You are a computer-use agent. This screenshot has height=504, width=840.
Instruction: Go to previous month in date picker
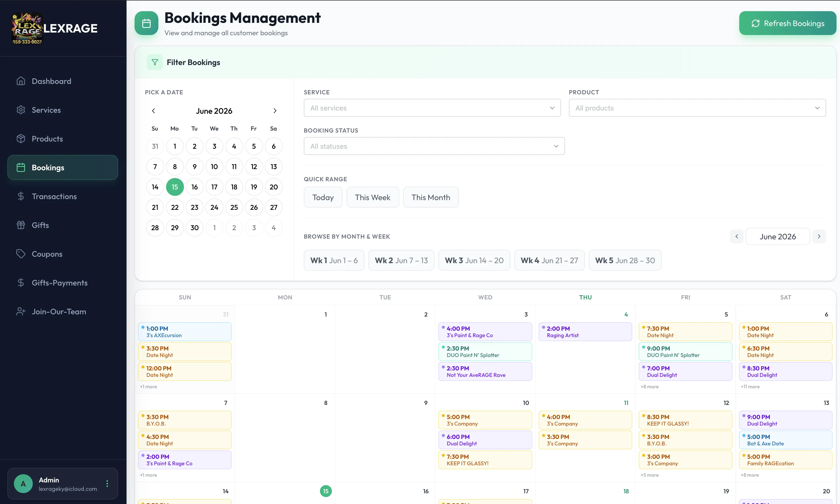[153, 111]
